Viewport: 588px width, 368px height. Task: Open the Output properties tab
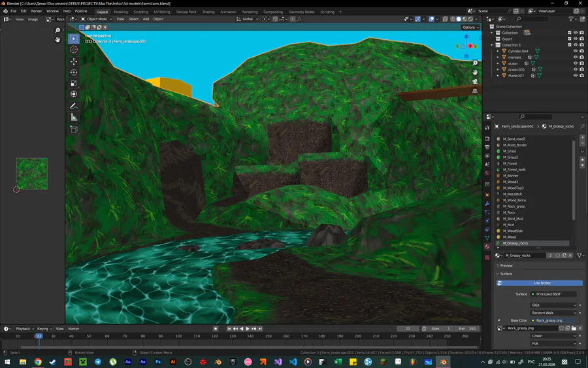(x=487, y=147)
